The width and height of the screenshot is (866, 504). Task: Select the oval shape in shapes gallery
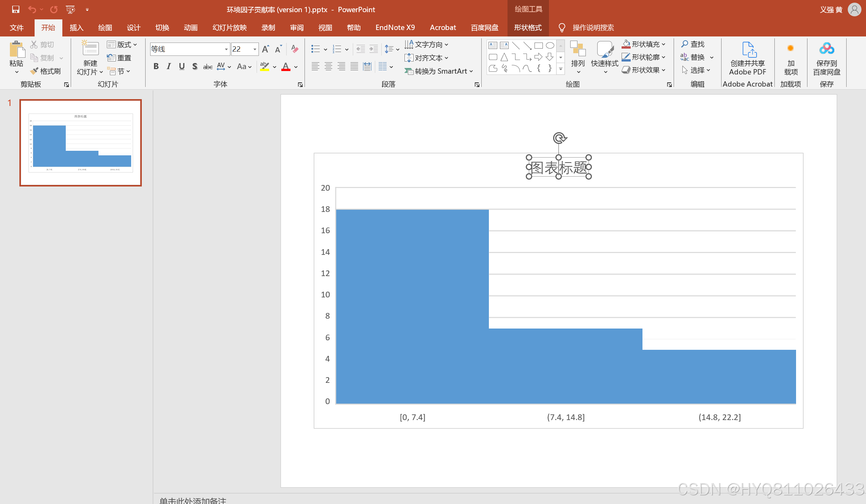pyautogui.click(x=550, y=46)
